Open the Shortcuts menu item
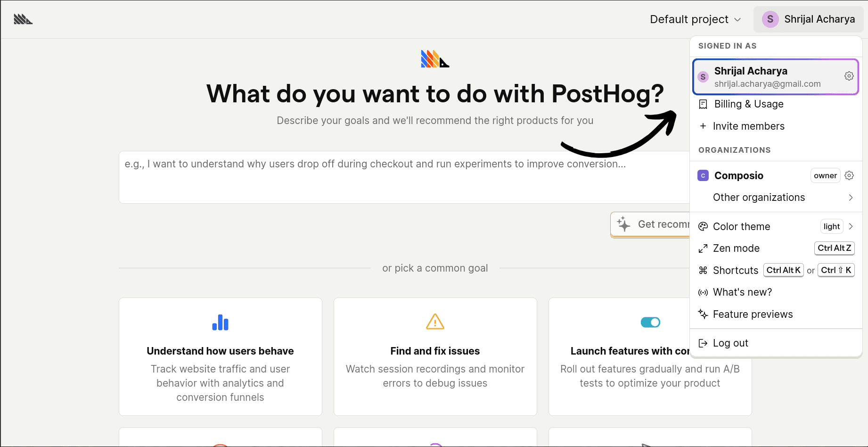The width and height of the screenshot is (868, 447). tap(776, 270)
